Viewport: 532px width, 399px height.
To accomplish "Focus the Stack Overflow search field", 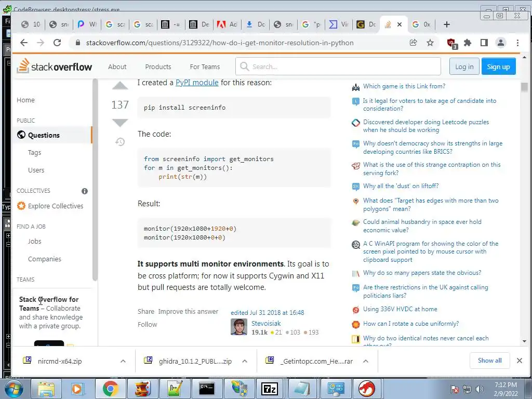I will pos(338,66).
